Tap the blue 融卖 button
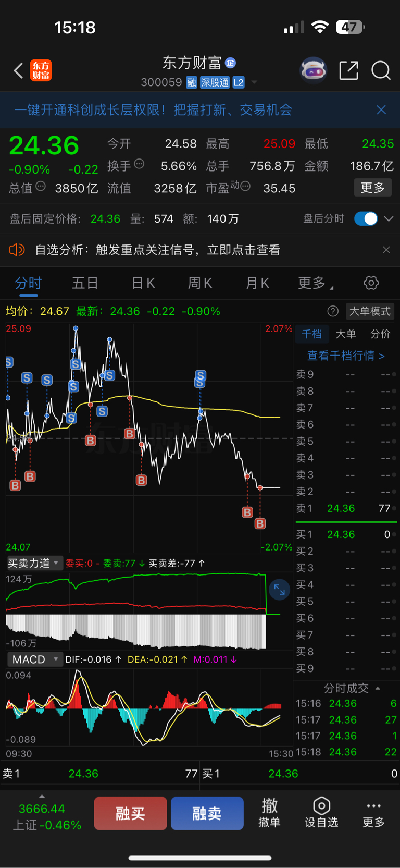The image size is (400, 868). 207,813
